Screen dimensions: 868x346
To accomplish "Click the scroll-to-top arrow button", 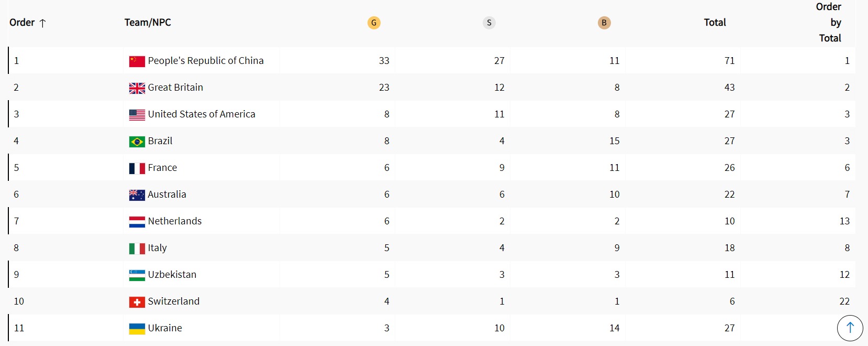I will (x=850, y=328).
